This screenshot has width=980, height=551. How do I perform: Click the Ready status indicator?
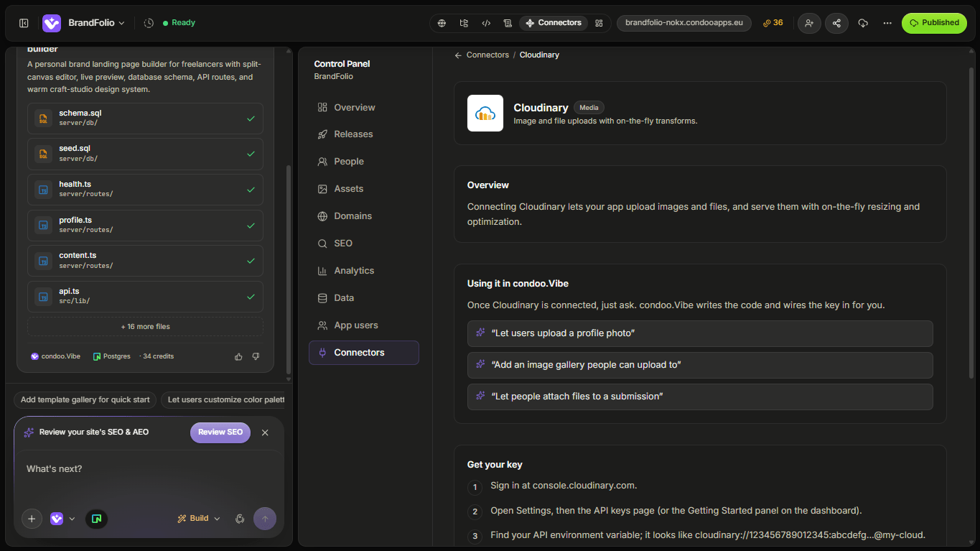(x=179, y=23)
